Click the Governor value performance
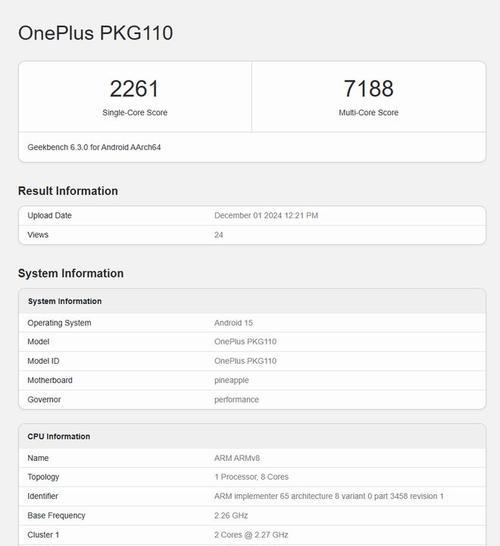 point(236,399)
